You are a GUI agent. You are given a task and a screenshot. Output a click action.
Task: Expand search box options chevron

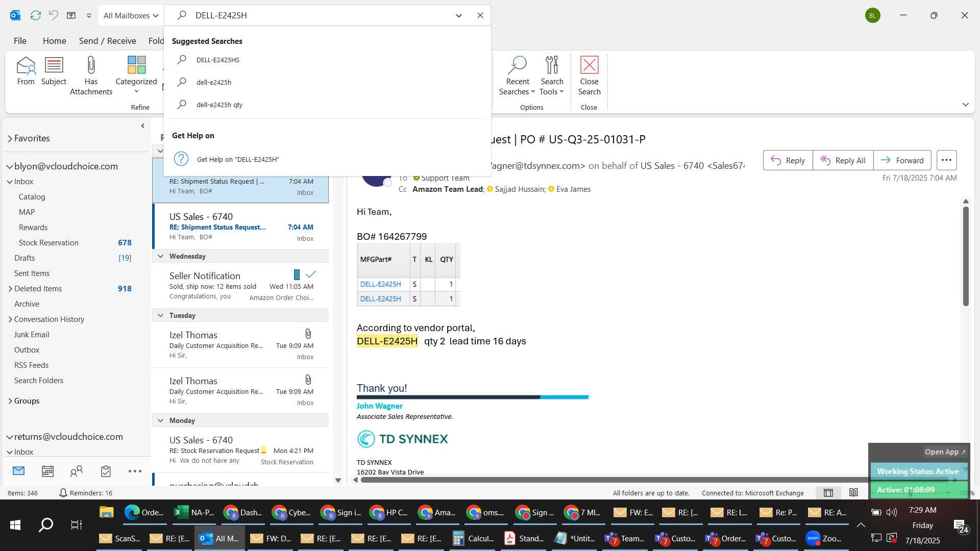coord(458,15)
